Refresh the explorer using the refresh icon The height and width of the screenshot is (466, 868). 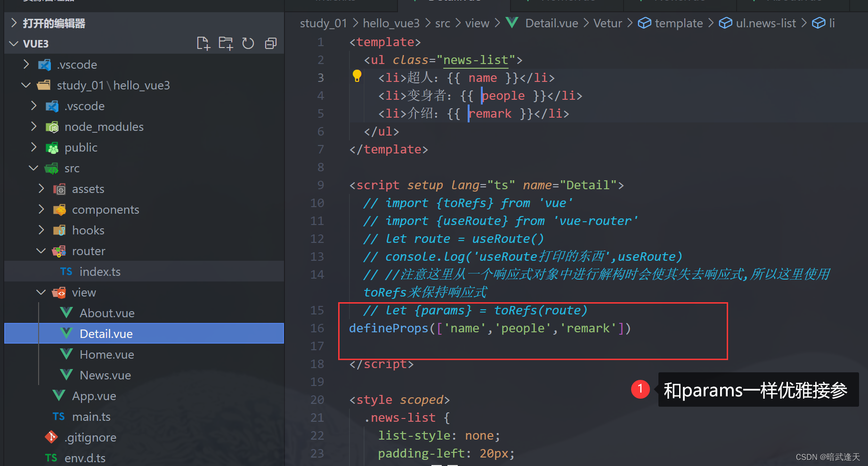[248, 43]
